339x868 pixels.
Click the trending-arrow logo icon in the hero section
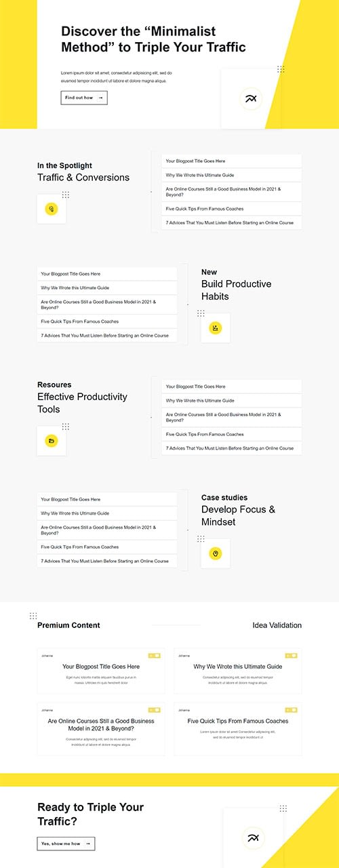click(251, 99)
